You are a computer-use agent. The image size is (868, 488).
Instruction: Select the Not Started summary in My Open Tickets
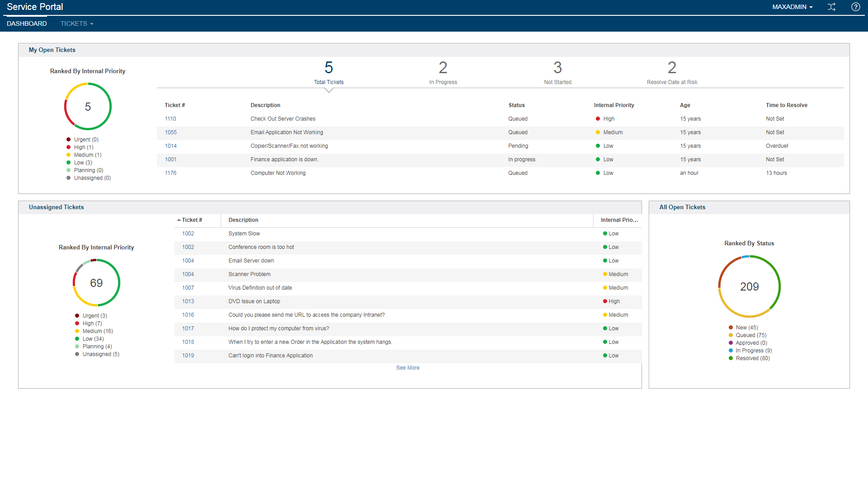557,72
